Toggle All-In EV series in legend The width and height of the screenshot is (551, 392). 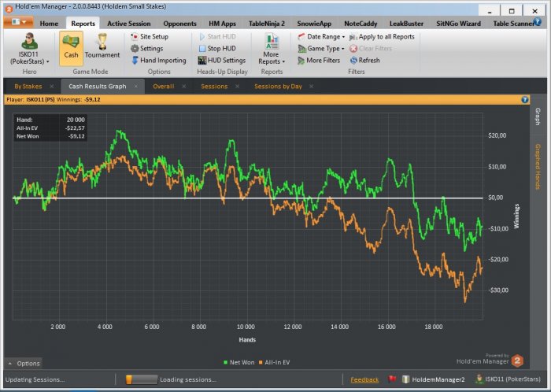point(275,363)
